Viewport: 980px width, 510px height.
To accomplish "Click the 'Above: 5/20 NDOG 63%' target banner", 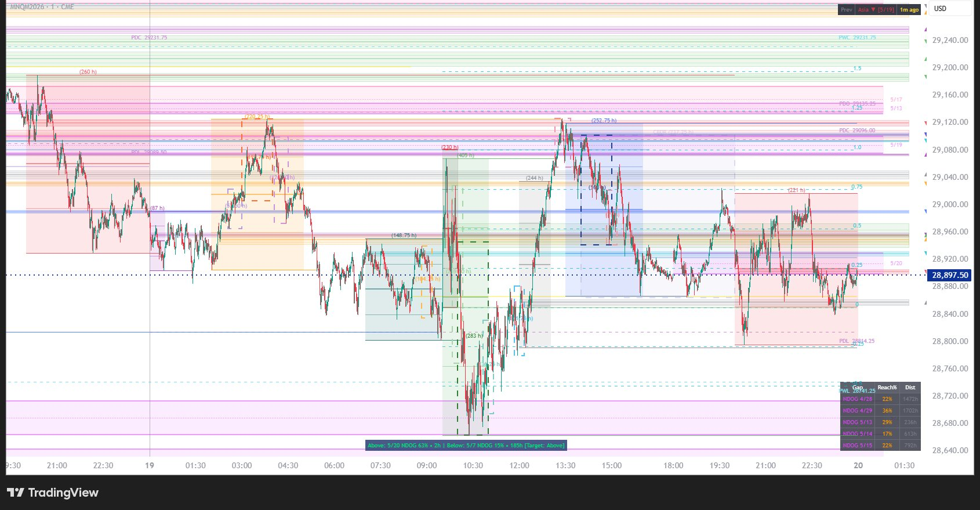I will click(466, 446).
